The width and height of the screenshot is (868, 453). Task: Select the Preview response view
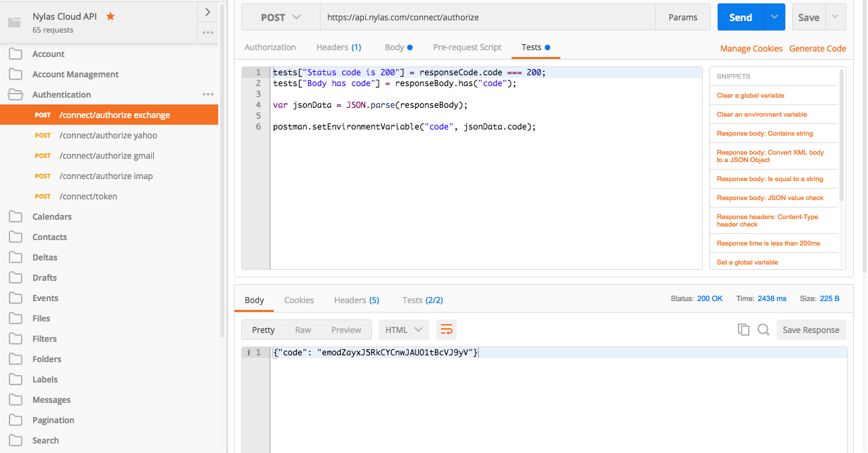[x=346, y=330]
